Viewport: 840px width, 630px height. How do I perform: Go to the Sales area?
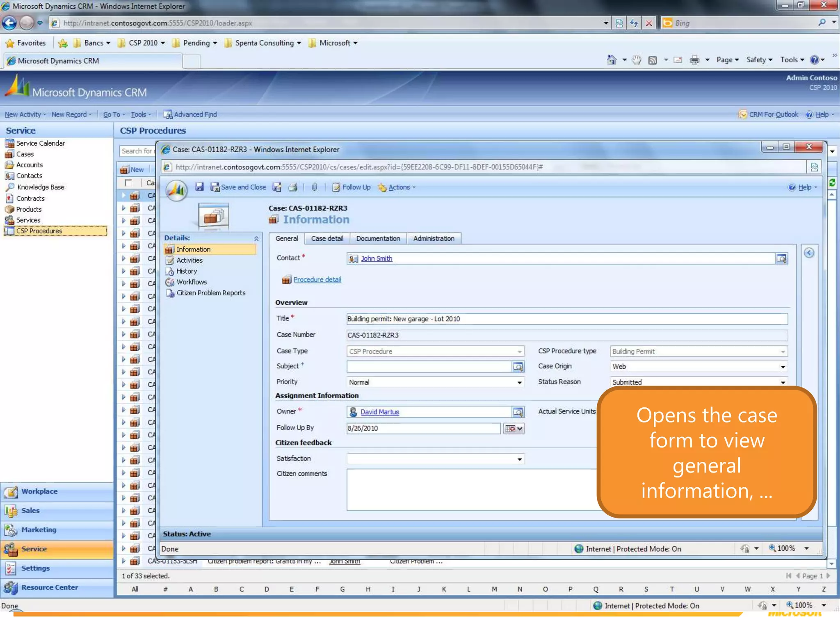click(x=57, y=511)
